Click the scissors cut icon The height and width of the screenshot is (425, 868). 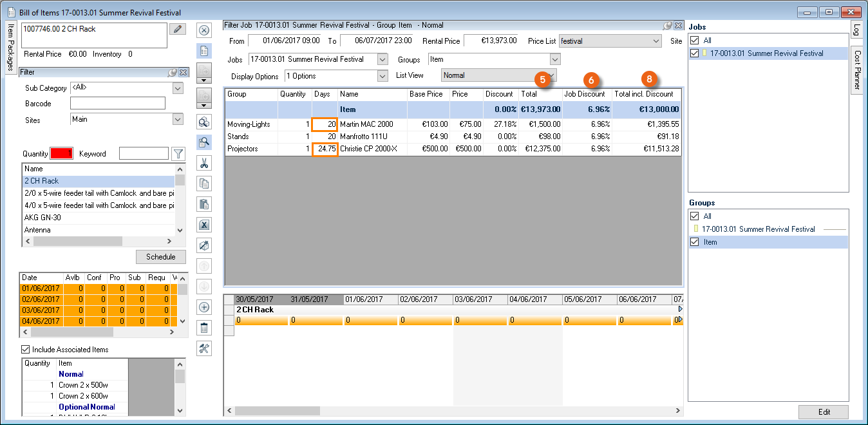pos(204,163)
